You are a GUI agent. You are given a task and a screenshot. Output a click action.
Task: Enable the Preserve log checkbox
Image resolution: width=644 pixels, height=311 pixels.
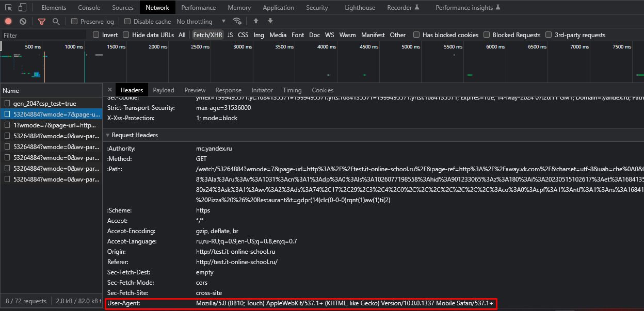pyautogui.click(x=74, y=22)
